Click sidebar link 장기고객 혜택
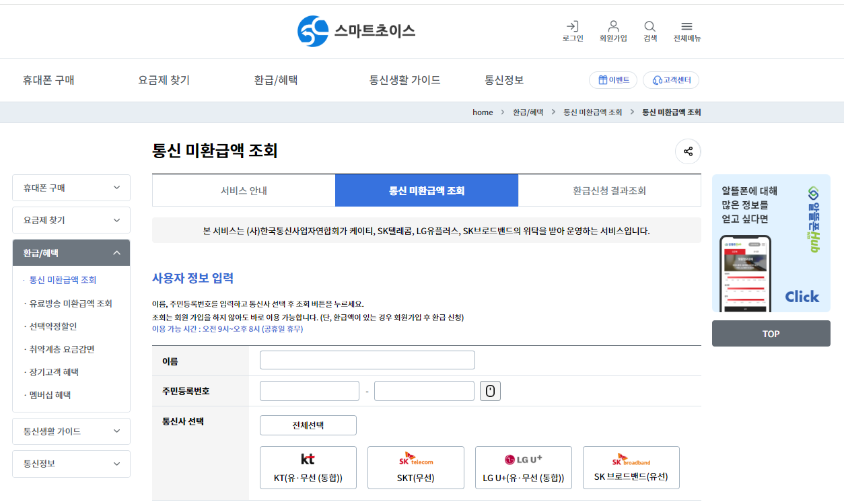The width and height of the screenshot is (844, 504). [x=54, y=372]
